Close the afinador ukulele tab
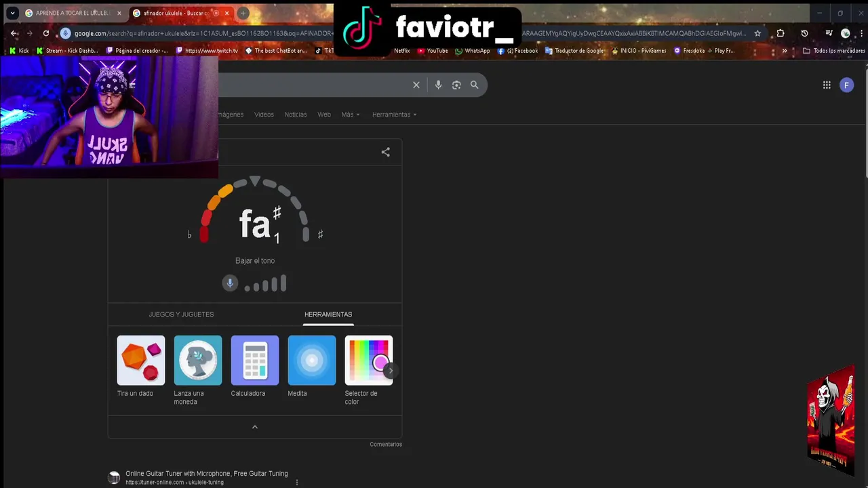The height and width of the screenshot is (488, 868). [227, 13]
